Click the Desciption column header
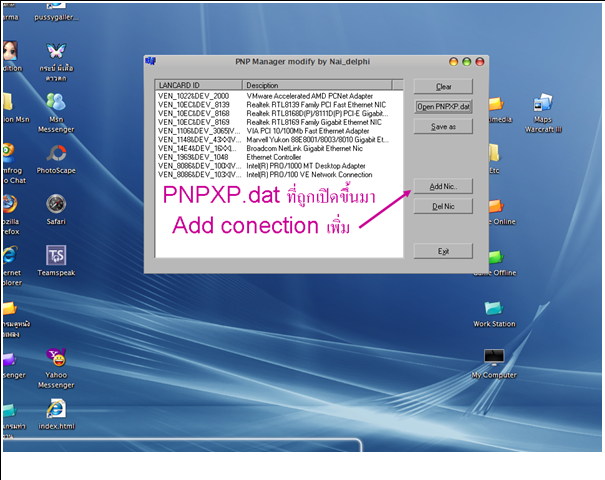The width and height of the screenshot is (605, 480). [x=317, y=85]
